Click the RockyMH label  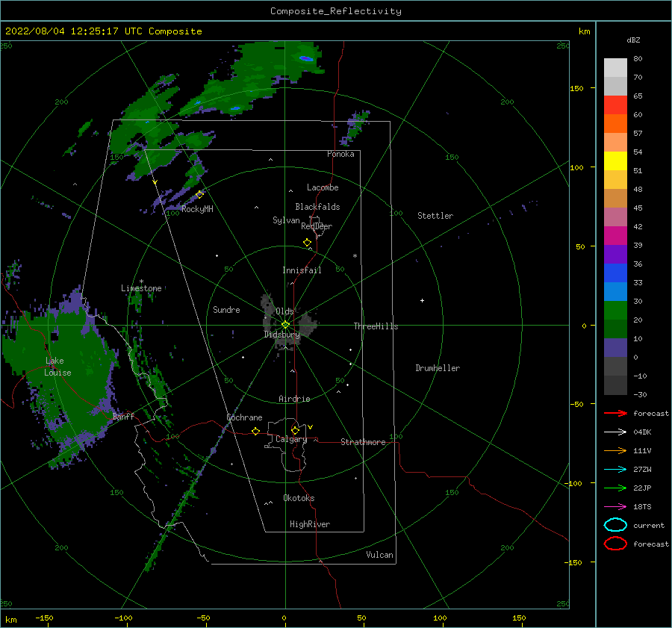tap(197, 209)
